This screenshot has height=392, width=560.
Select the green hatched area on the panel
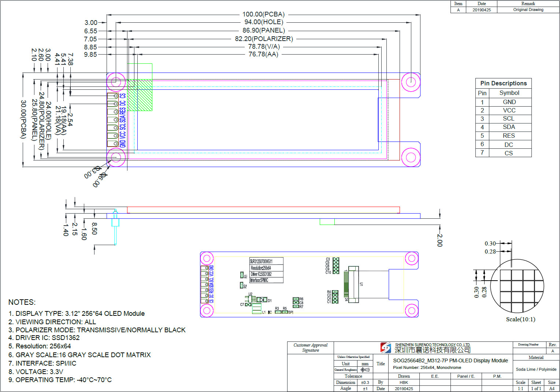click(140, 95)
